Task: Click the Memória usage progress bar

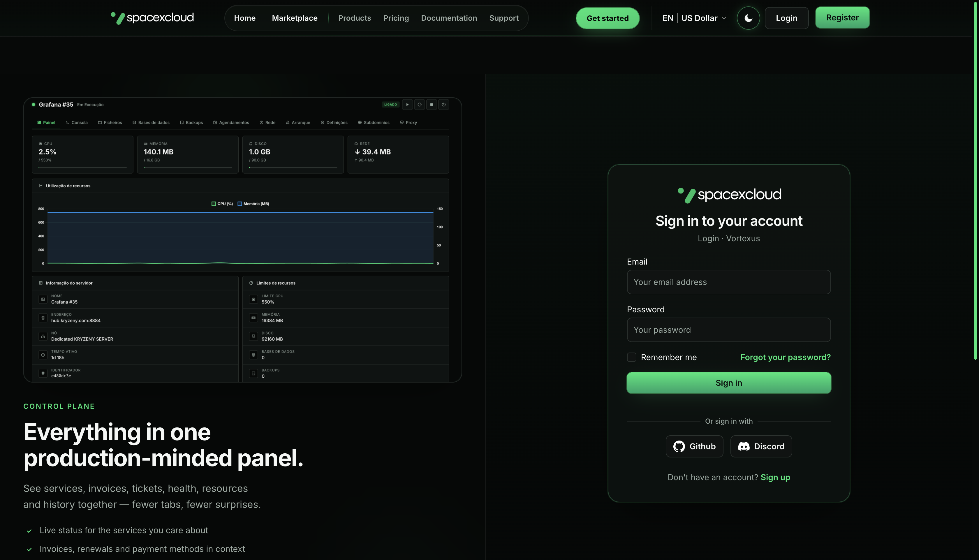Action: click(x=188, y=167)
